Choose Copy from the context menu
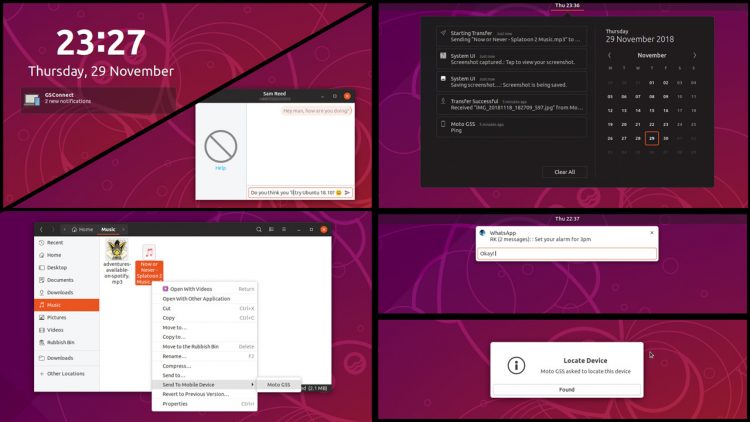The height and width of the screenshot is (422, 750). (x=204, y=318)
